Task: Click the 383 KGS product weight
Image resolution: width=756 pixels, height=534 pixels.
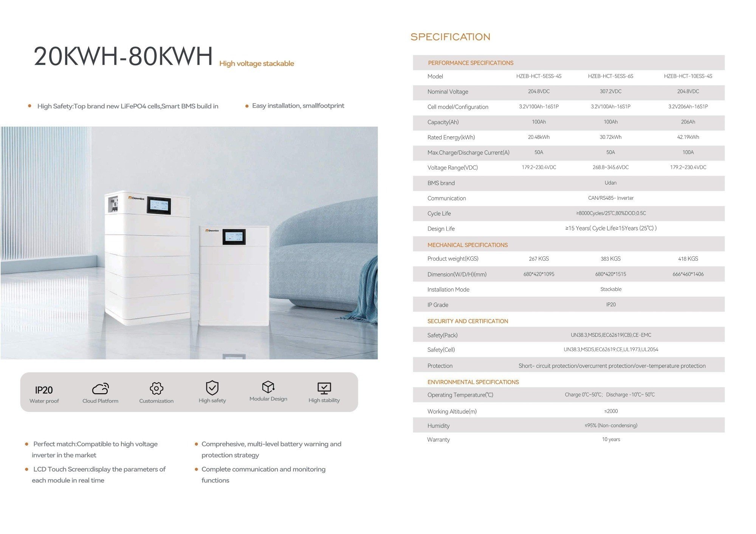Action: coord(610,259)
